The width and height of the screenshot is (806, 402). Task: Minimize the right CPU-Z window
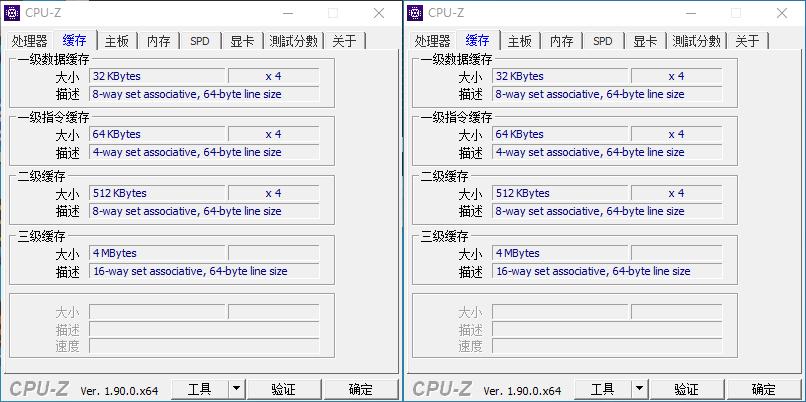pyautogui.click(x=691, y=13)
